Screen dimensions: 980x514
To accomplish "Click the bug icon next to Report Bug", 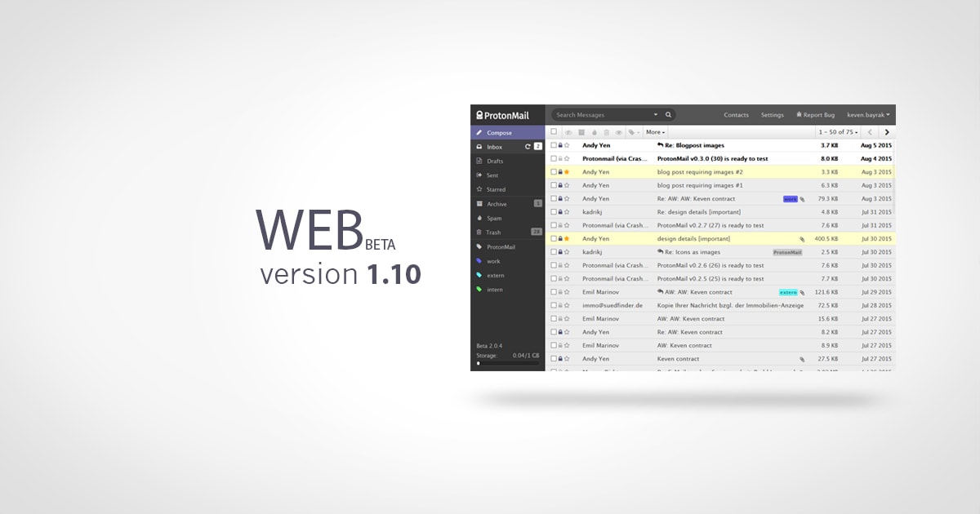I will tap(800, 115).
